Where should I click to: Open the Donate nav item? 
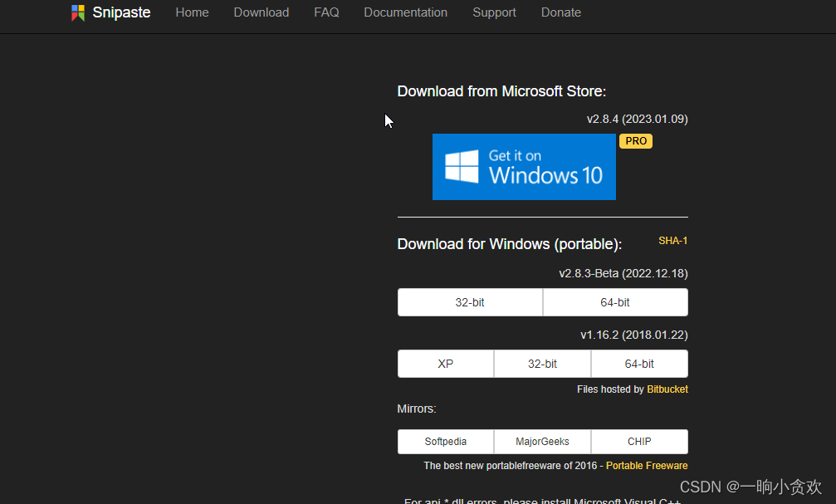561,12
